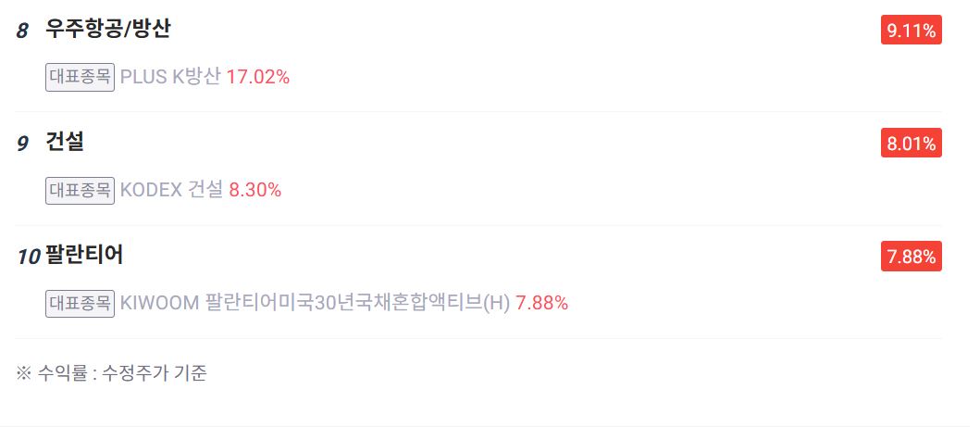Click the red 9.11% return badge

[912, 30]
